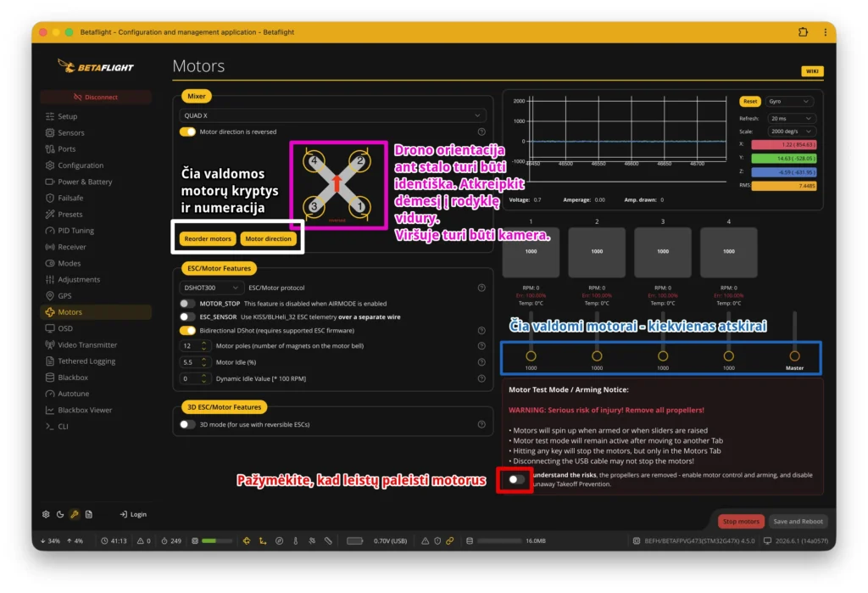This screenshot has width=868, height=593.
Task: Click the motor 1 slider handle
Action: point(531,355)
